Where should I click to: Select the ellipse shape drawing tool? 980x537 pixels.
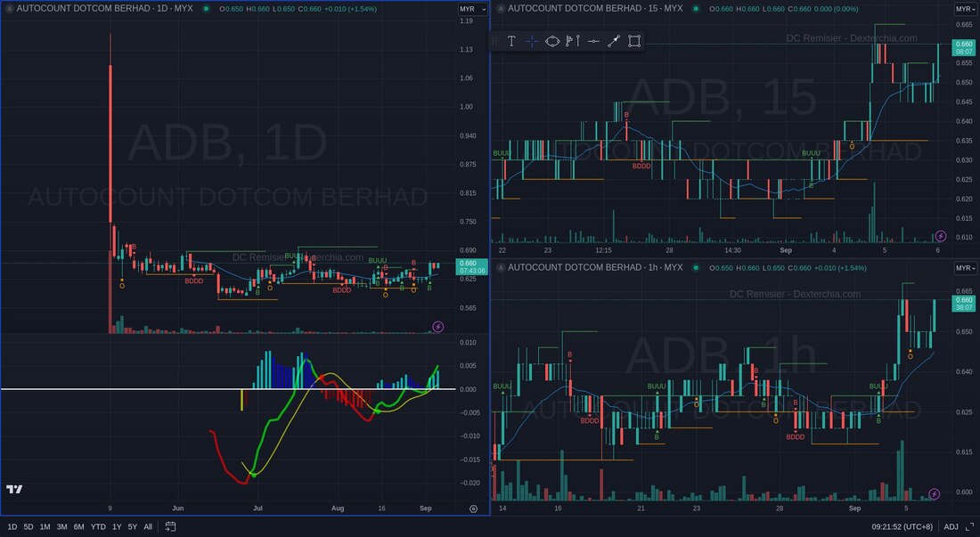click(x=552, y=41)
